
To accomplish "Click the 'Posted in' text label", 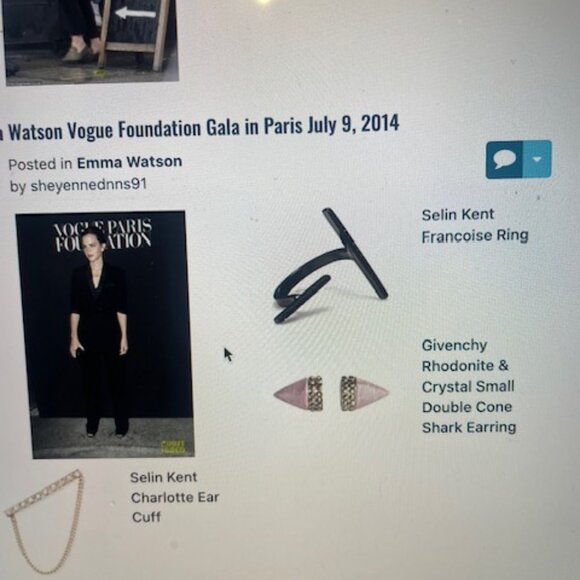I will (x=40, y=164).
